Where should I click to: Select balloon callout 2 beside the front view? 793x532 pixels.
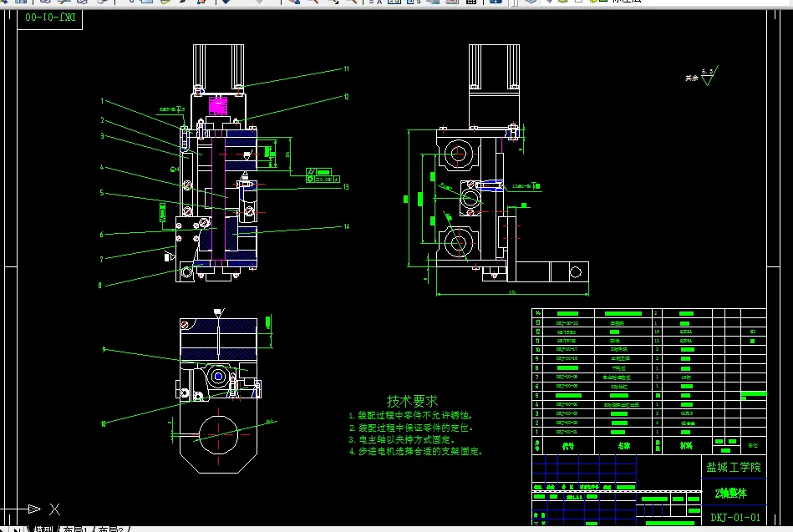pos(102,120)
